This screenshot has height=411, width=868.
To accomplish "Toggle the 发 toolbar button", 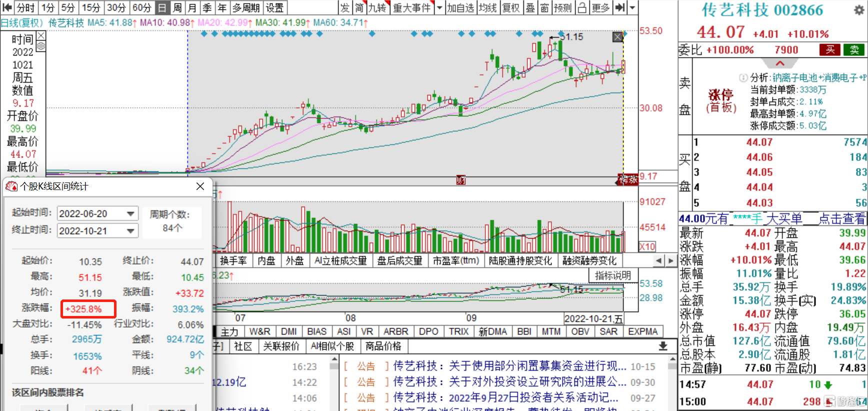I will (345, 7).
